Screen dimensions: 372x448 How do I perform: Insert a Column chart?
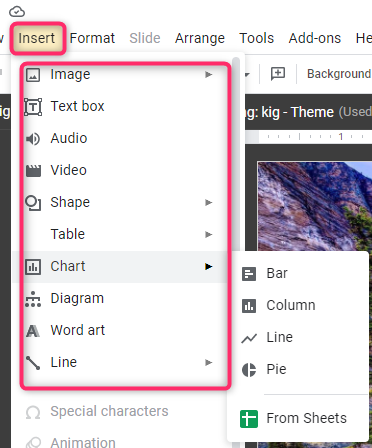[x=291, y=305]
